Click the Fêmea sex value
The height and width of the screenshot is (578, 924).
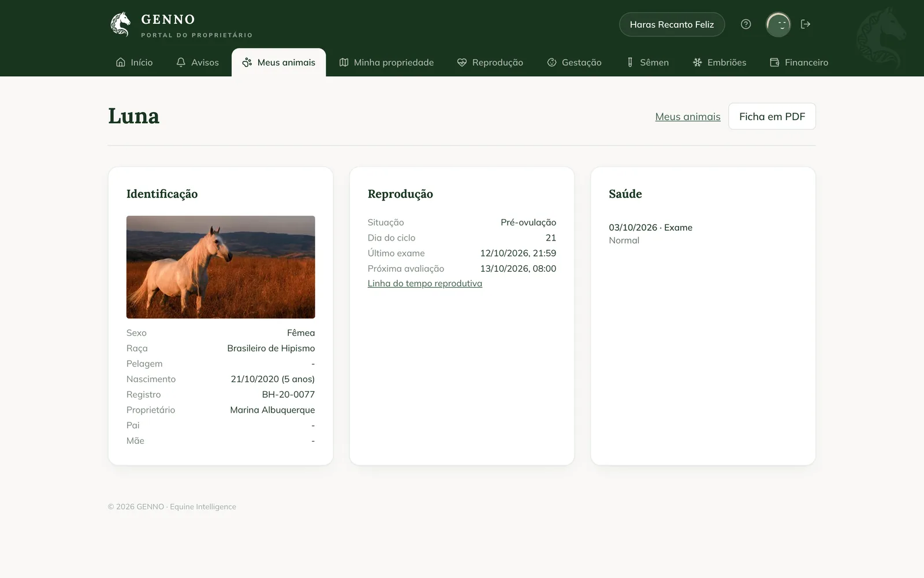coord(301,333)
